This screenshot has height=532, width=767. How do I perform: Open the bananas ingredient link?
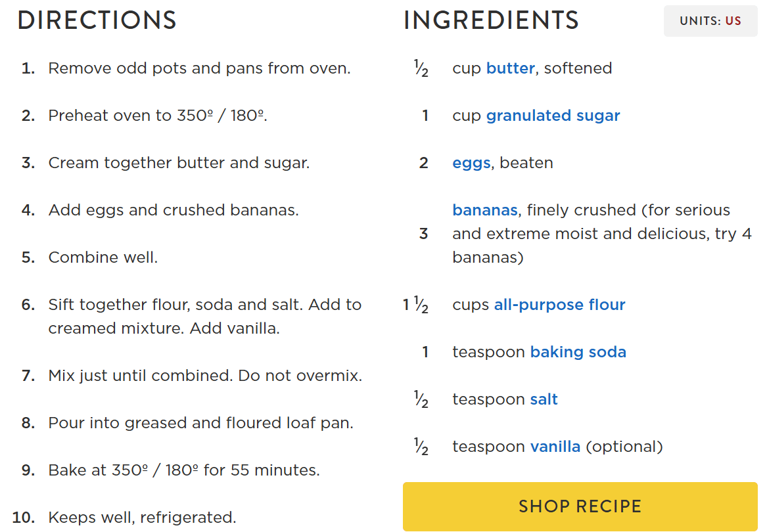click(485, 210)
